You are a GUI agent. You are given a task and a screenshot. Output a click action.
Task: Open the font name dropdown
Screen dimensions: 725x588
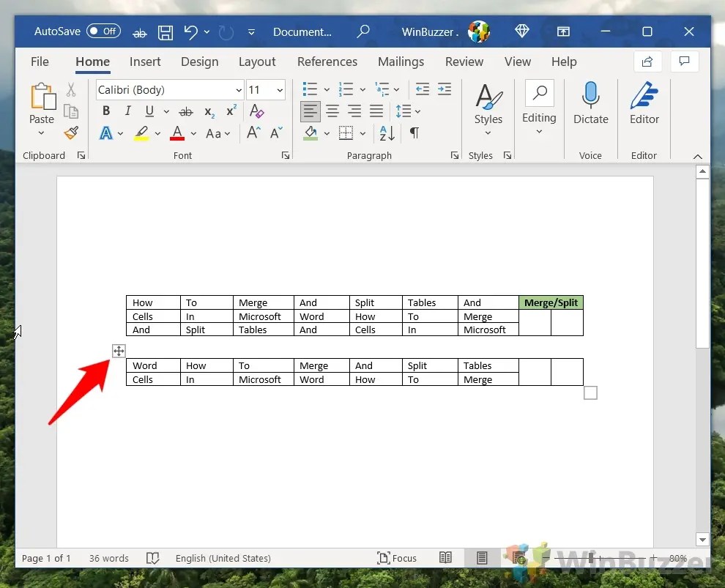point(238,89)
